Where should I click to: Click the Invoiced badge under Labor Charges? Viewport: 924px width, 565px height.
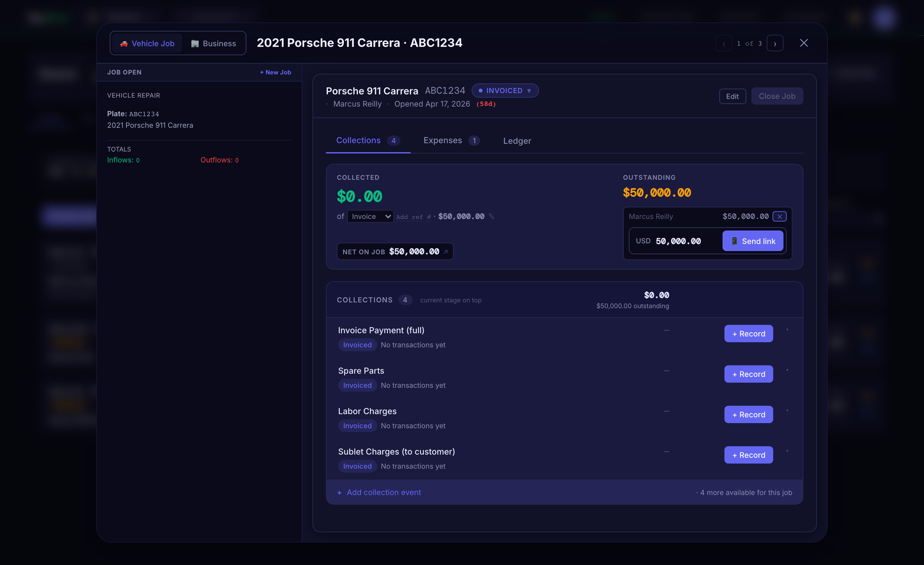pyautogui.click(x=357, y=426)
